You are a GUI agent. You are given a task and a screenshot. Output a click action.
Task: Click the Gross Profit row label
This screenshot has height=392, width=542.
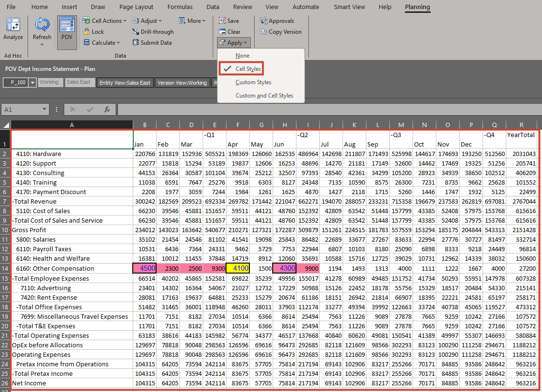(29, 230)
